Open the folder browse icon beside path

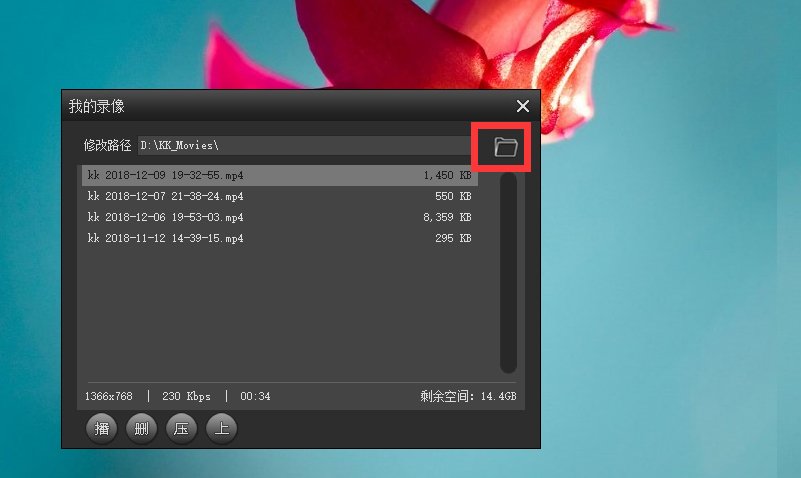506,148
